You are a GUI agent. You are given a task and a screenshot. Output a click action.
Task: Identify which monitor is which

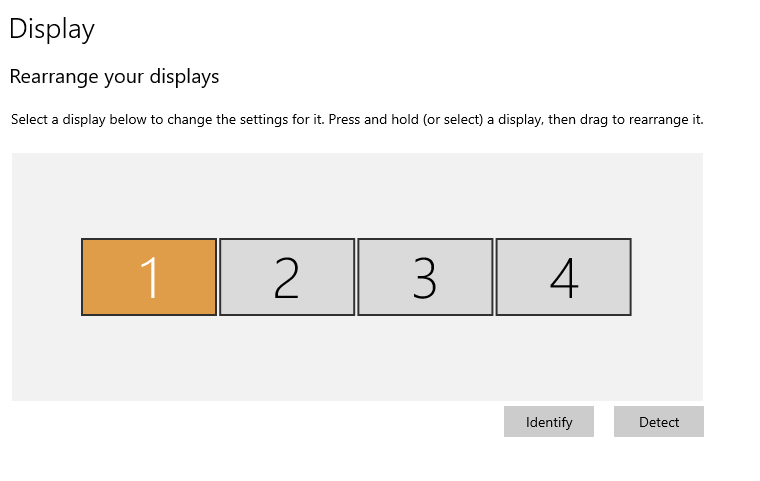tap(549, 422)
